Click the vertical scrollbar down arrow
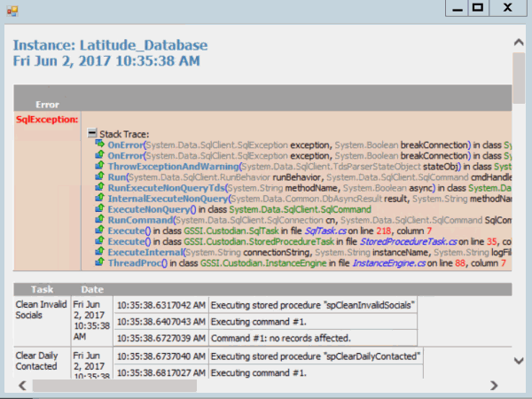The width and height of the screenshot is (532, 399). [519, 372]
